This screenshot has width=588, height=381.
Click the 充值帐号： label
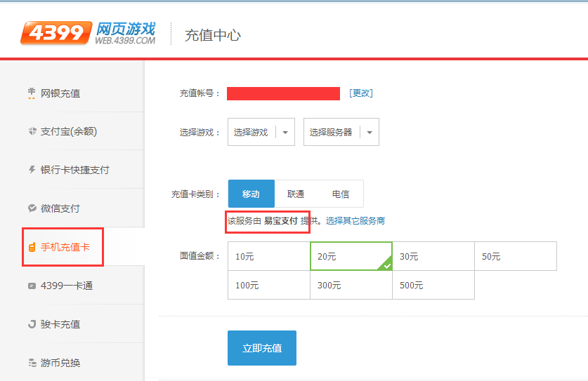pos(200,93)
